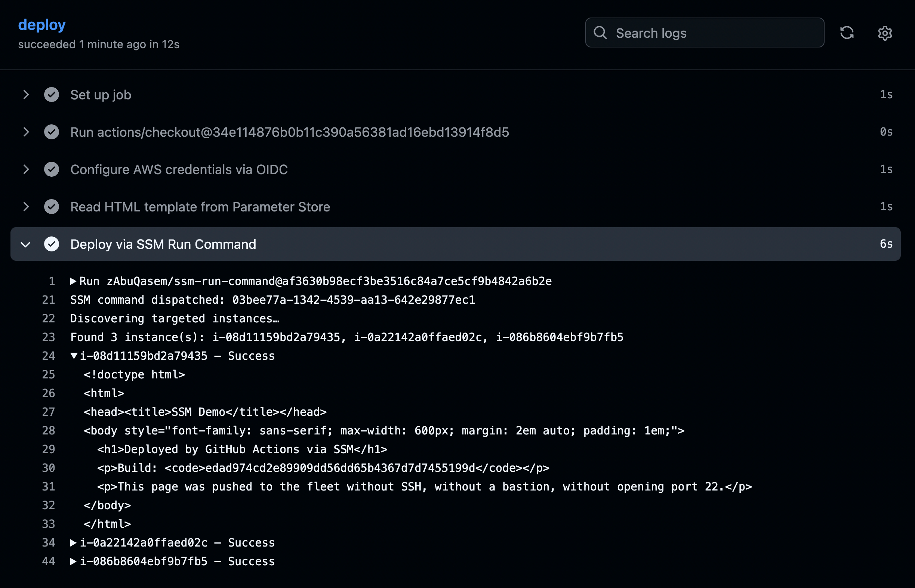
Task: Click the '<head><title>SSM Demo' log line
Action: pos(205,412)
